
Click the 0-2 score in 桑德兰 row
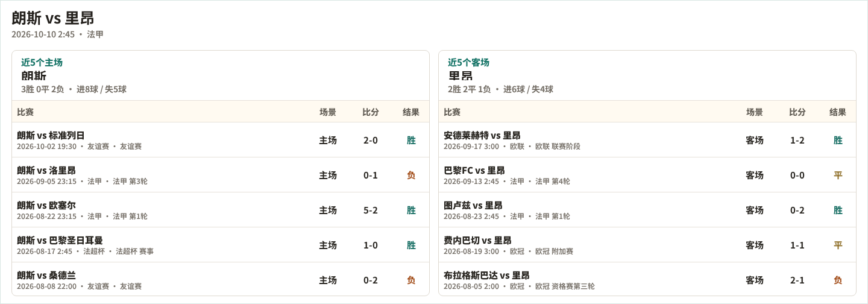click(371, 280)
